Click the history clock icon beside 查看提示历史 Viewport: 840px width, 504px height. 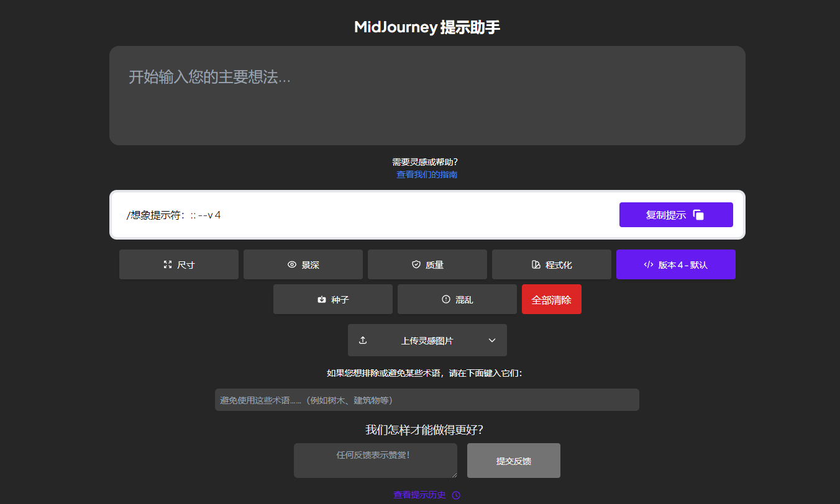click(456, 495)
